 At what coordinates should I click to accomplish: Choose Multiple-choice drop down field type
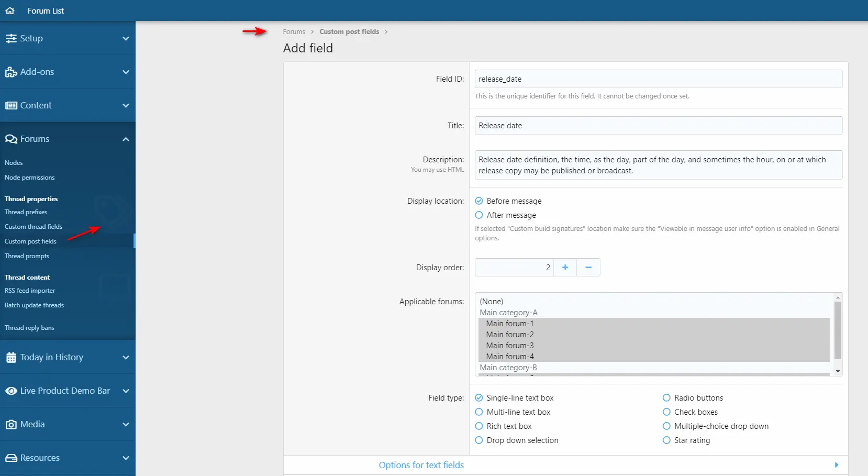[x=666, y=426]
